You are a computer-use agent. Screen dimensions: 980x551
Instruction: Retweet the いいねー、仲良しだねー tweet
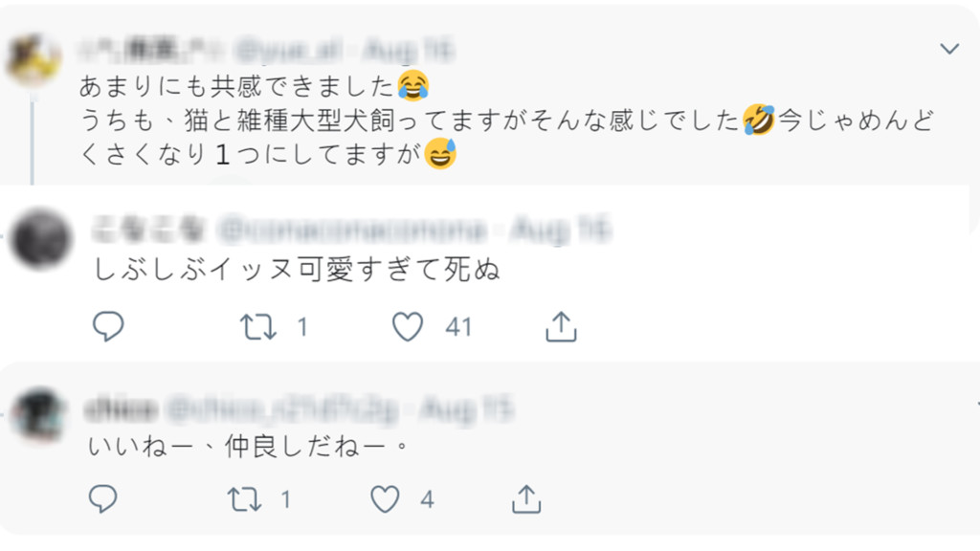coord(244,498)
